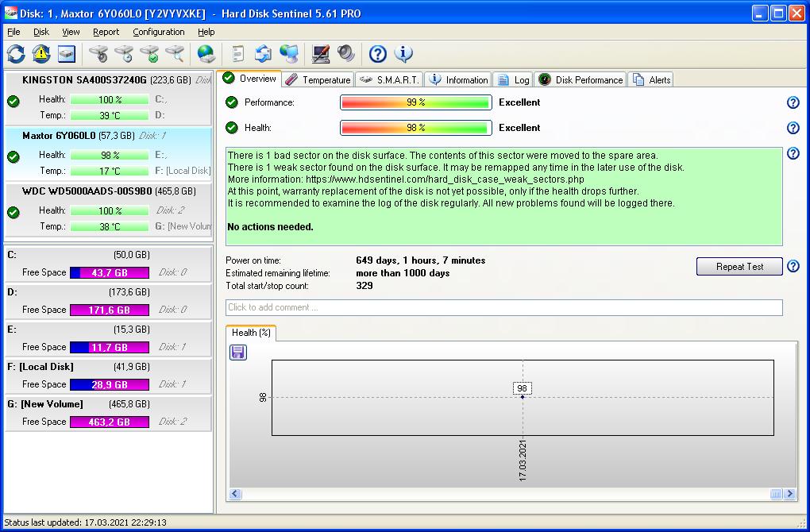Viewport: 810px width, 532px height.
Task: Open the Help menu
Action: 206,32
